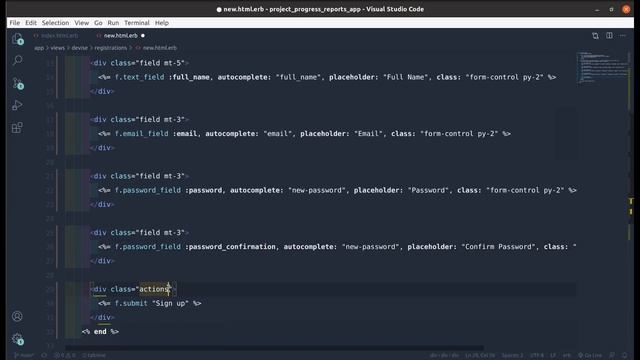Image resolution: width=640 pixels, height=360 pixels.
Task: Open the Go menu
Action: pos(98,23)
